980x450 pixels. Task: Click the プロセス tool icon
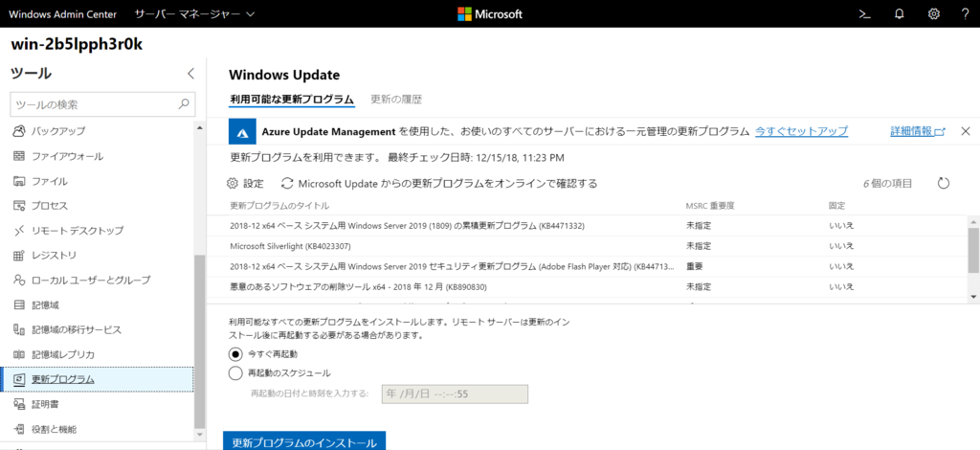(x=19, y=206)
